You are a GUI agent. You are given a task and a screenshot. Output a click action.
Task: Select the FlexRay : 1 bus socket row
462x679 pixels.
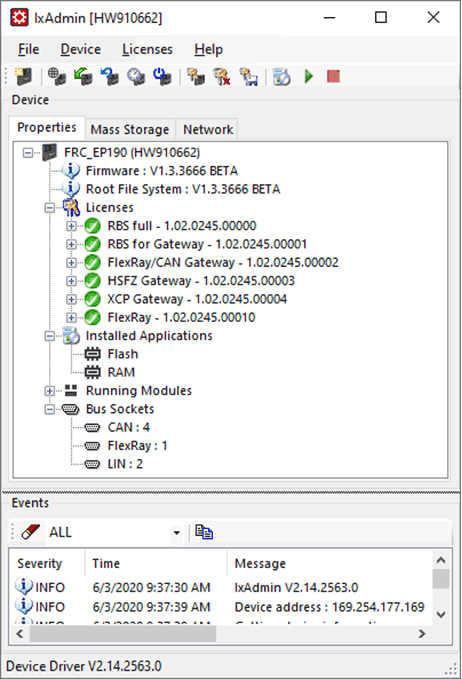point(137,446)
